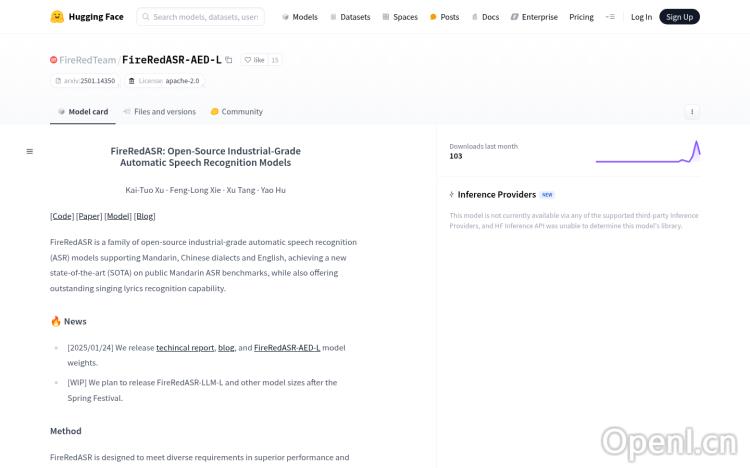
Task: Click the Log In link
Action: [641, 17]
